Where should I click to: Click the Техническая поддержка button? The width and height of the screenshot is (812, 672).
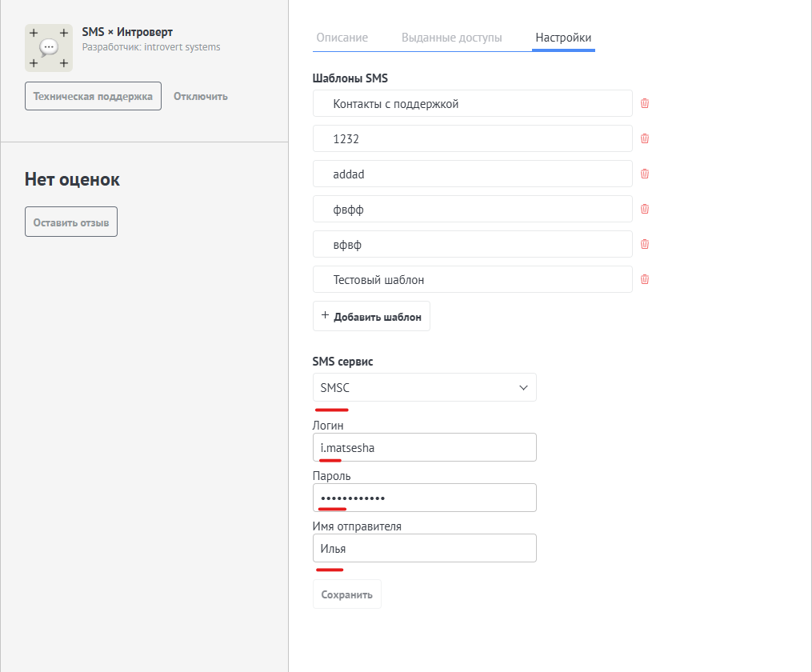(94, 96)
